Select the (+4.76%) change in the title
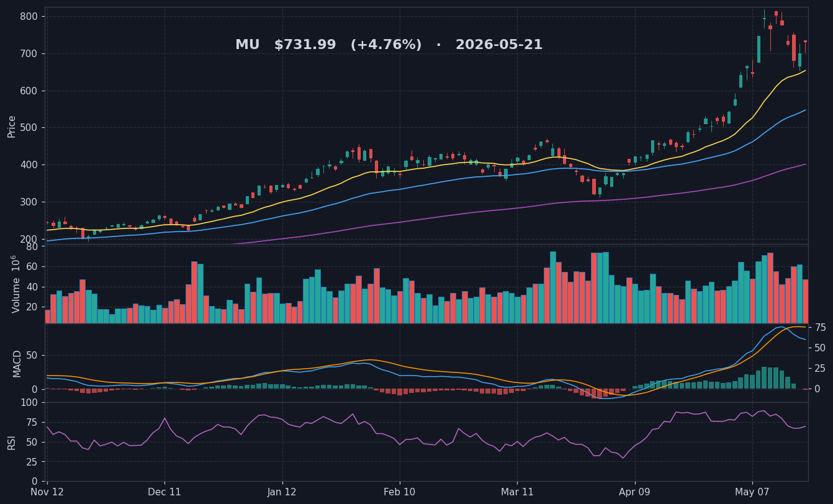This screenshot has width=833, height=504. 386,45
